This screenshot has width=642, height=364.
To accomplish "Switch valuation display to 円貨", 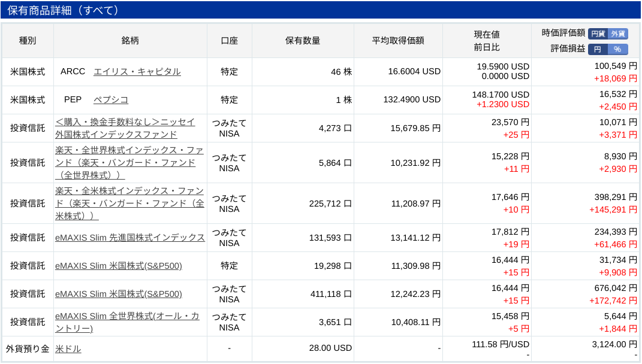I will [x=598, y=34].
